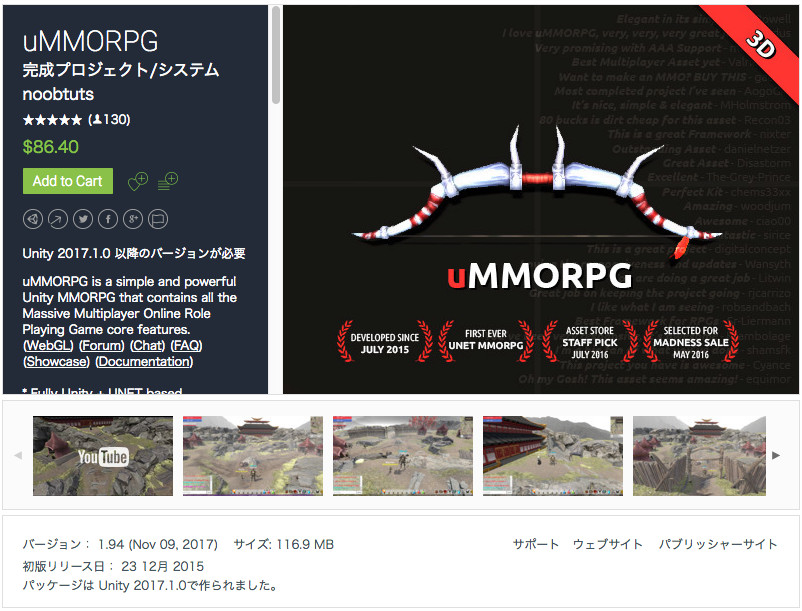Screen dimensions: 802x611
Task: Open the WebGL demo link
Action: (49, 346)
